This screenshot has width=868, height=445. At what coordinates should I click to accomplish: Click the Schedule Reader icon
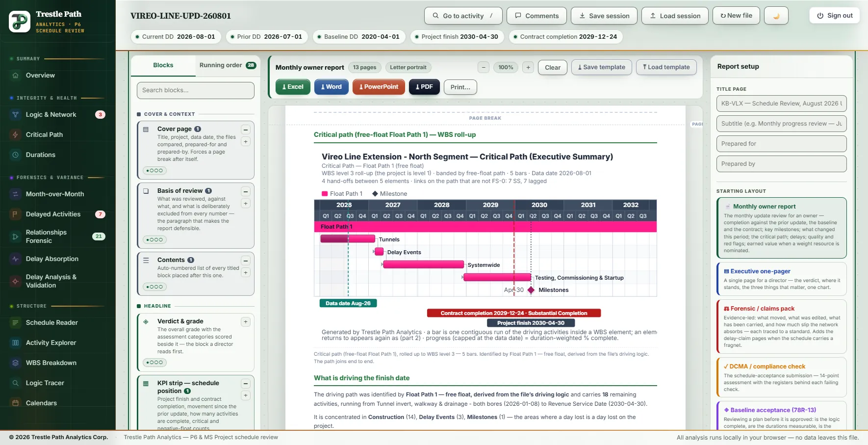point(15,323)
